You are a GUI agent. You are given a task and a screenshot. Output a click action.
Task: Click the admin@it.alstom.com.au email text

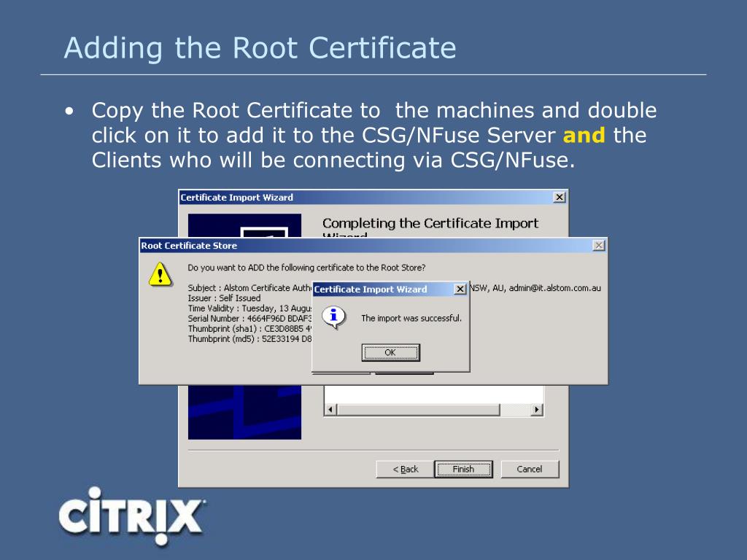(554, 288)
